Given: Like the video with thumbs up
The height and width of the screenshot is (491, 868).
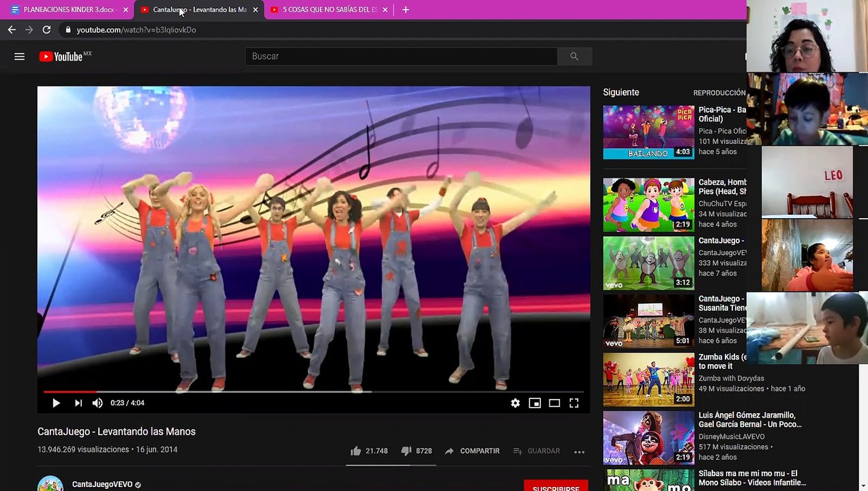Looking at the screenshot, I should (369, 451).
